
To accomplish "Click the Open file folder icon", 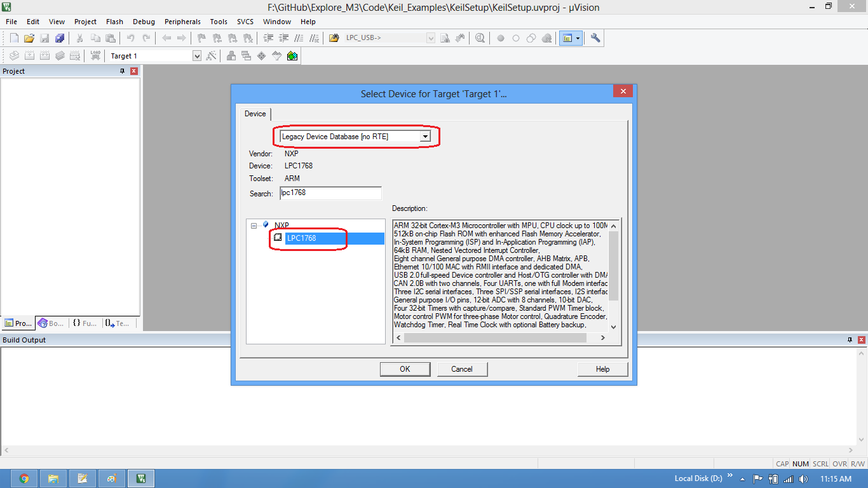I will [x=29, y=38].
